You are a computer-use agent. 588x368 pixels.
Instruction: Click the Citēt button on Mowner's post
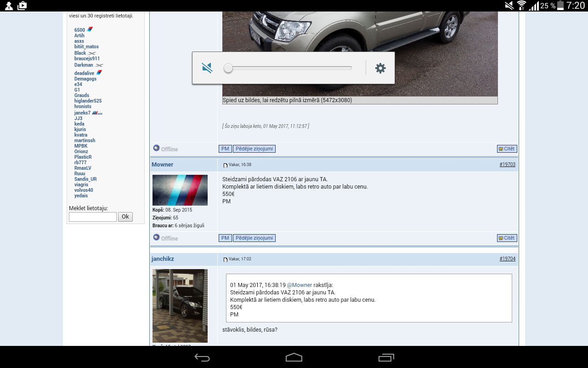tap(507, 238)
